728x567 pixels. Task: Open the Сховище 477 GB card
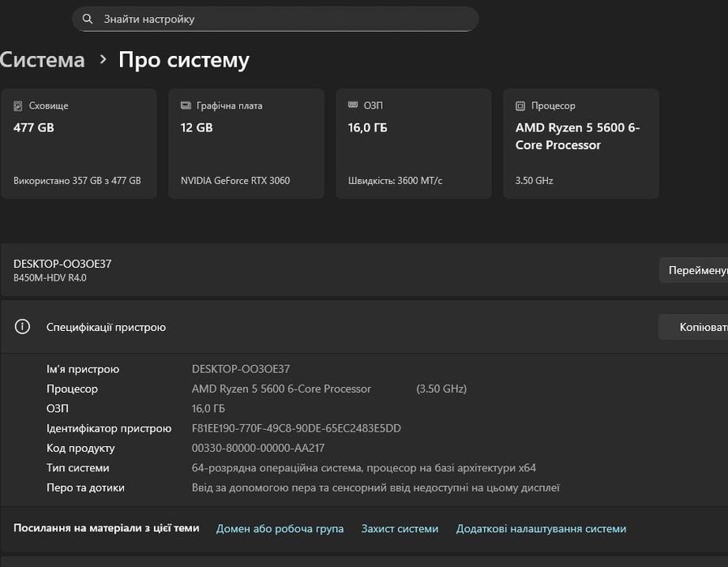pos(79,144)
